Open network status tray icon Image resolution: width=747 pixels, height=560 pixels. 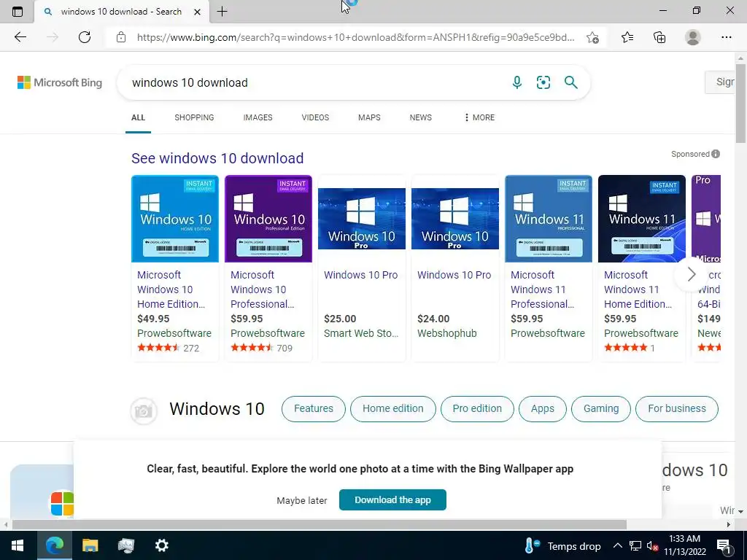coord(635,545)
